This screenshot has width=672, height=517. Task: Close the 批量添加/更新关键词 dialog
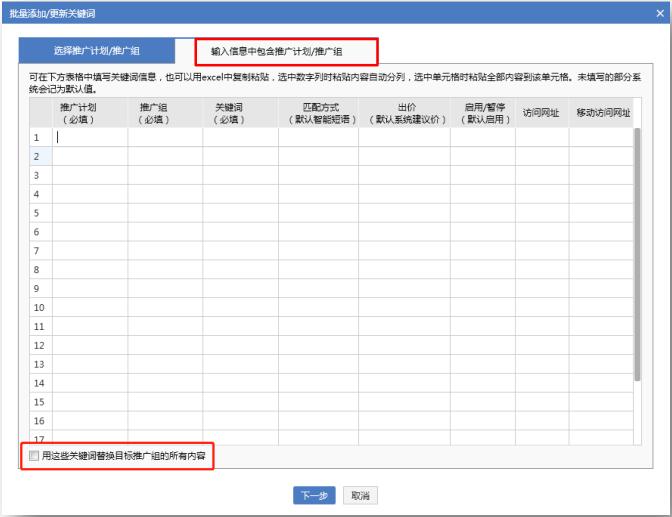[662, 9]
